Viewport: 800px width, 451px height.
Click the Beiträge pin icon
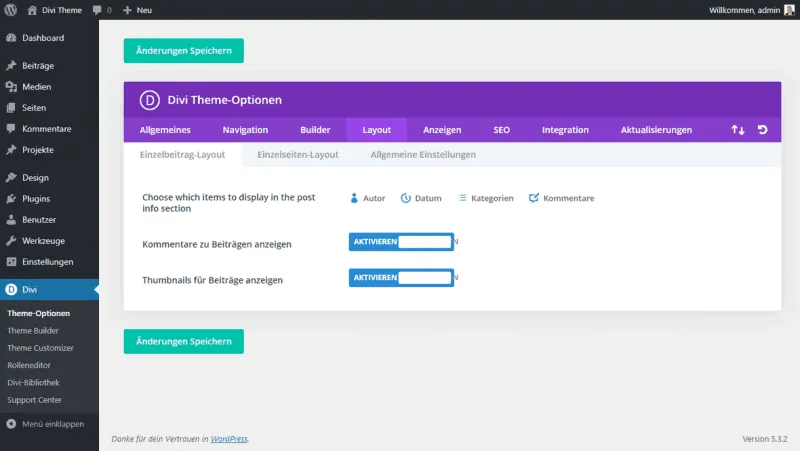[x=11, y=65]
